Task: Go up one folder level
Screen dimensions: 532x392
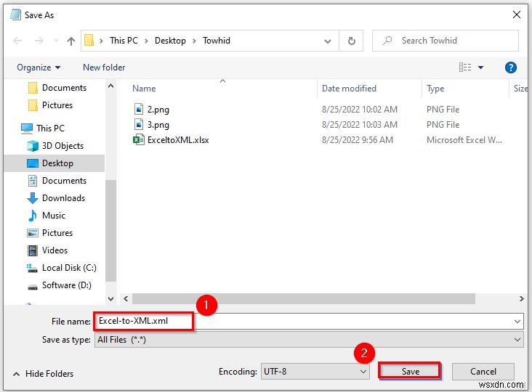Action: tap(71, 41)
